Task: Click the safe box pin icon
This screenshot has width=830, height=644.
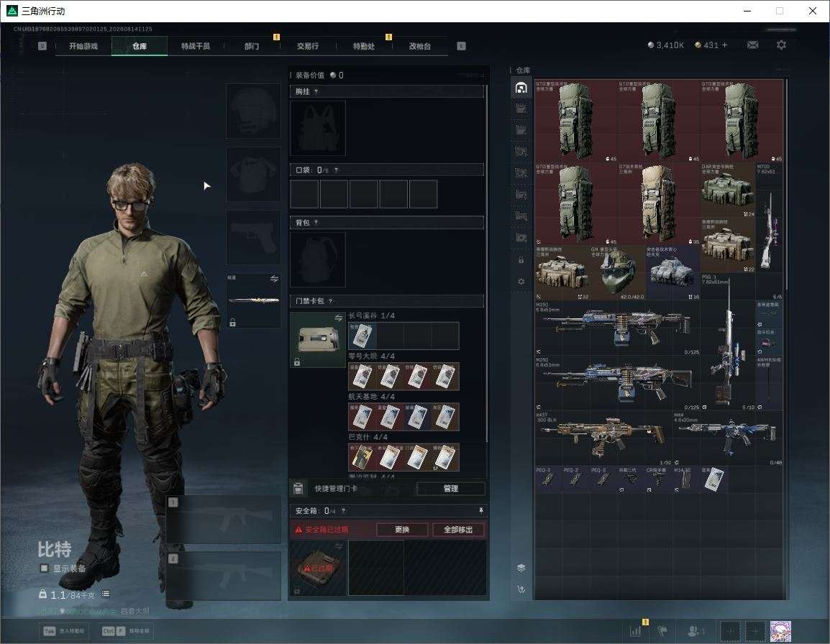Action: click(x=480, y=510)
